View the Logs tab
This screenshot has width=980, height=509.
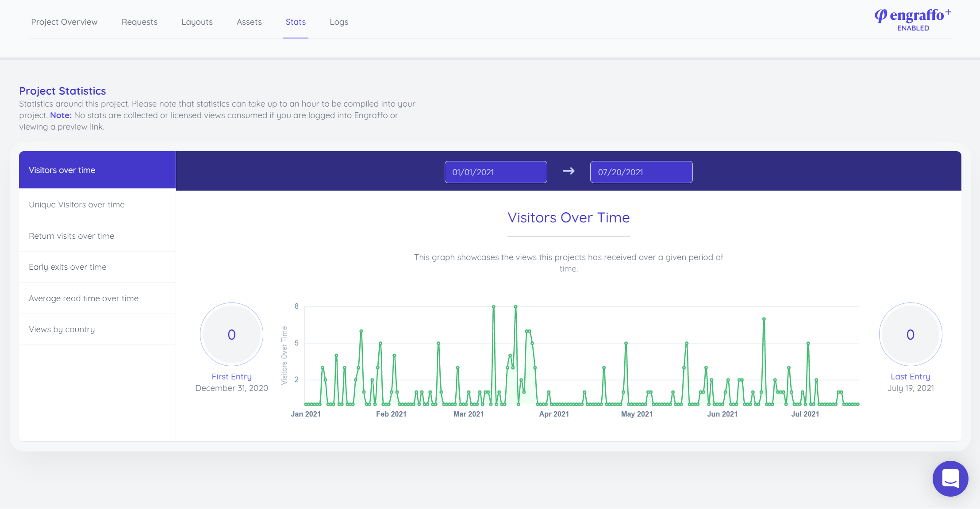pos(339,22)
